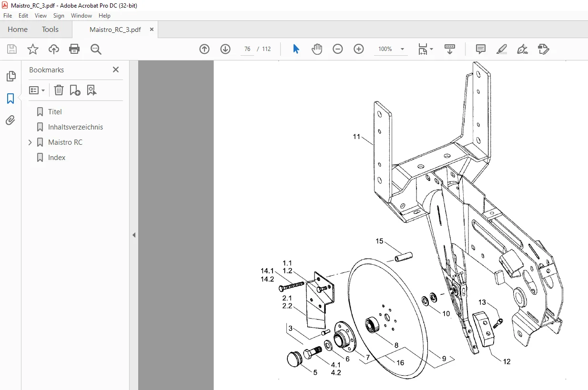588x390 pixels.
Task: Open the Inhaltsverzeichnis bookmark
Action: (75, 127)
